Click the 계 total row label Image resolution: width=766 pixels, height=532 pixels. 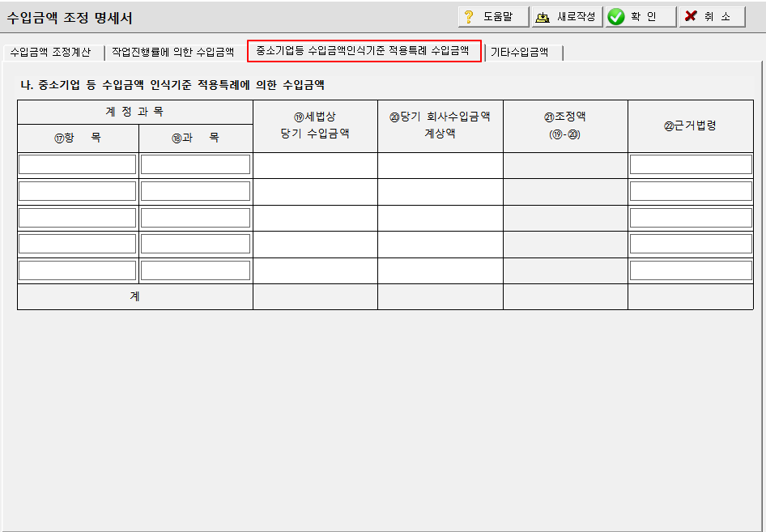coord(135,296)
